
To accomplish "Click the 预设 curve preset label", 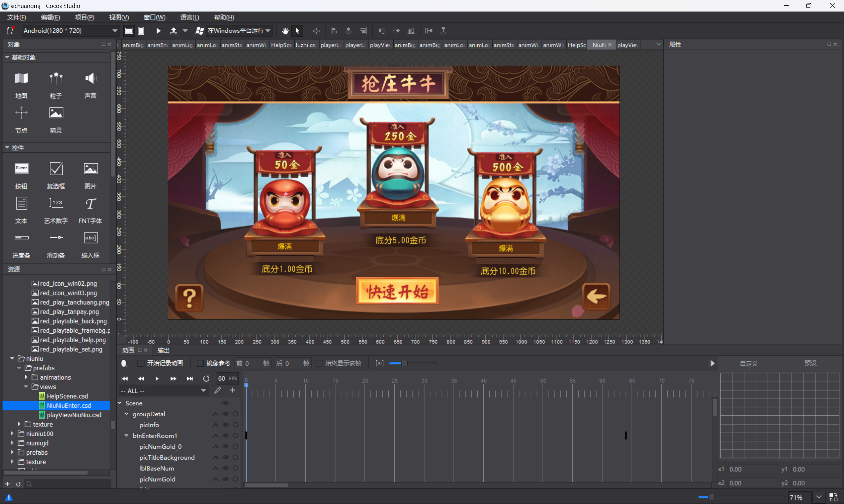I will [x=810, y=363].
